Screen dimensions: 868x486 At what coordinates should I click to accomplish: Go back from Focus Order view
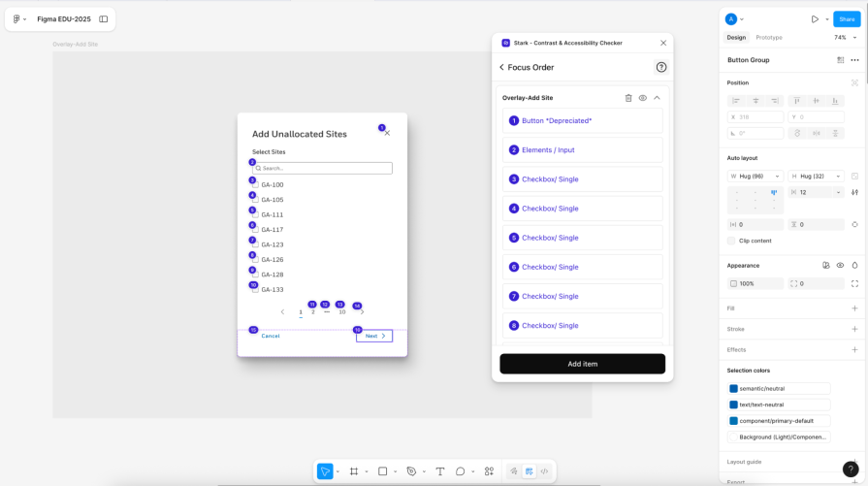[x=501, y=67]
